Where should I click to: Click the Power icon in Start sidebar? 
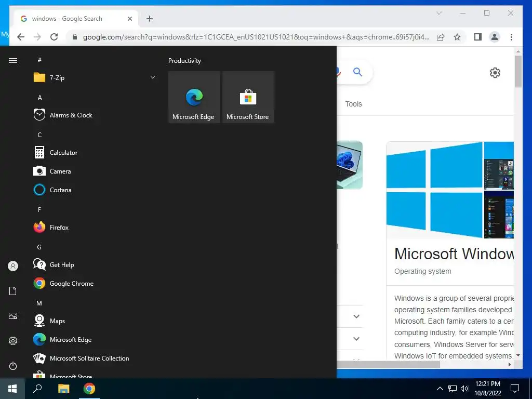[13, 366]
